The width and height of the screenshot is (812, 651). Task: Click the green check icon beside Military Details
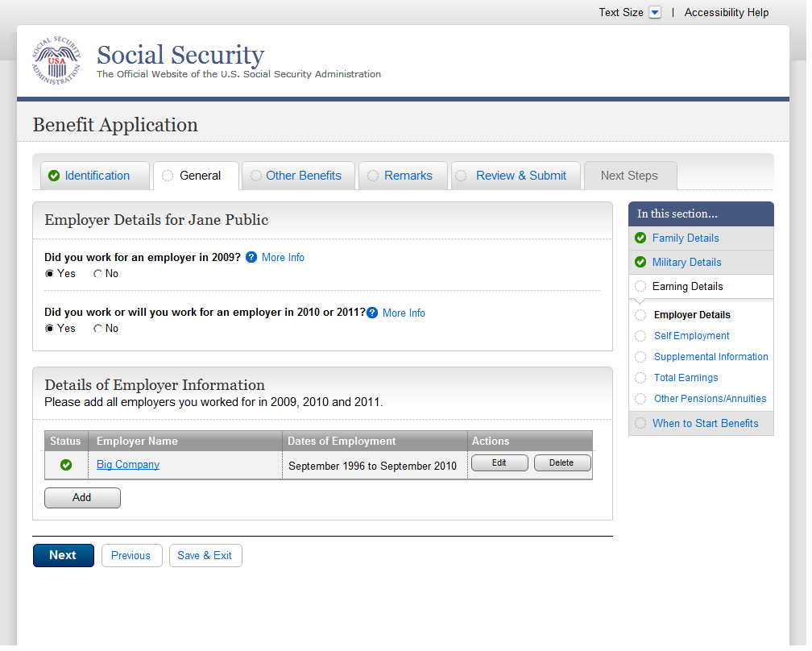click(640, 262)
